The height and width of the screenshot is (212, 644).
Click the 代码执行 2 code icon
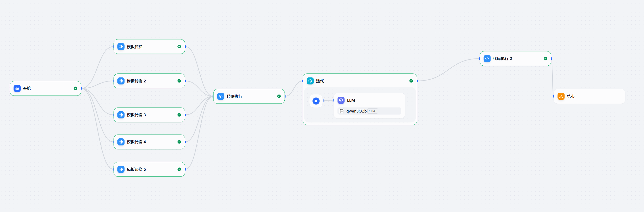click(487, 59)
